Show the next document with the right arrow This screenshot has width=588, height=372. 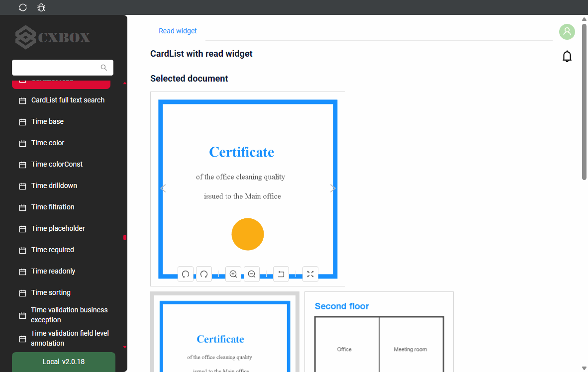point(333,188)
